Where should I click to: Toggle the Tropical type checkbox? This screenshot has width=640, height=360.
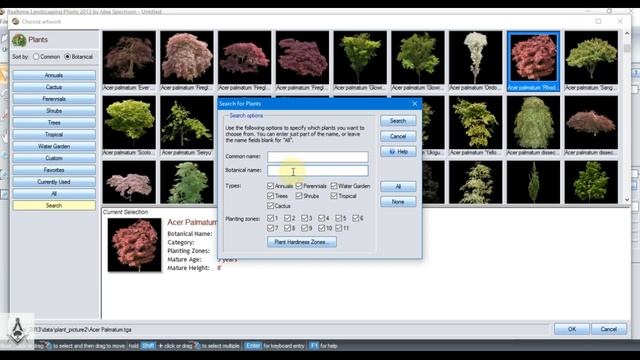334,196
